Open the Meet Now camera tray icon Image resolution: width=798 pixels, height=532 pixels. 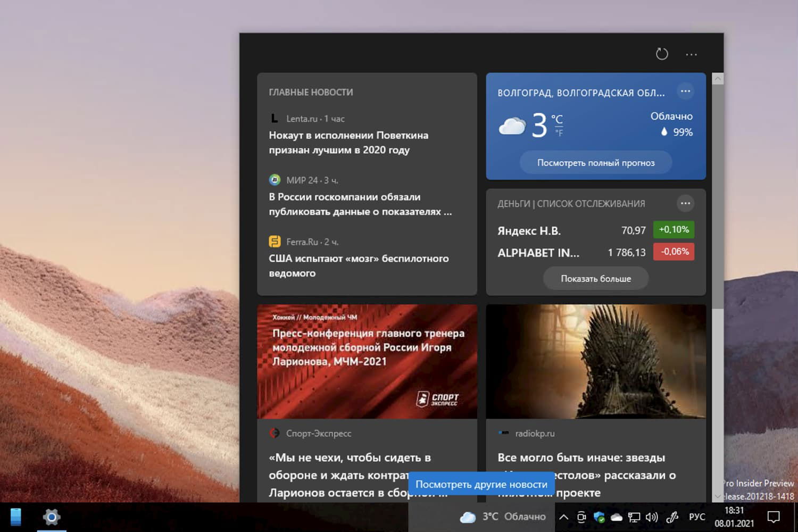tap(581, 517)
